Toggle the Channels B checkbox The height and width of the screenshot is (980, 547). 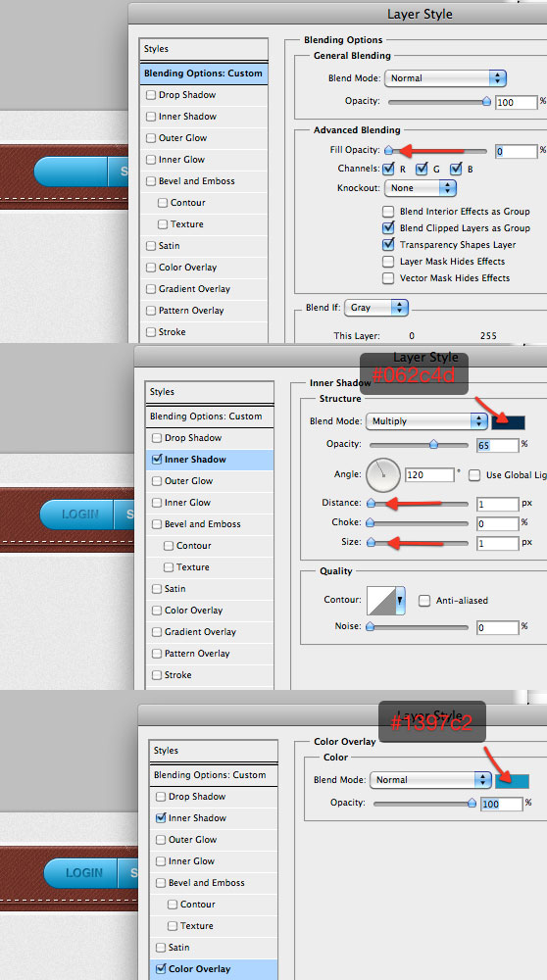click(456, 169)
